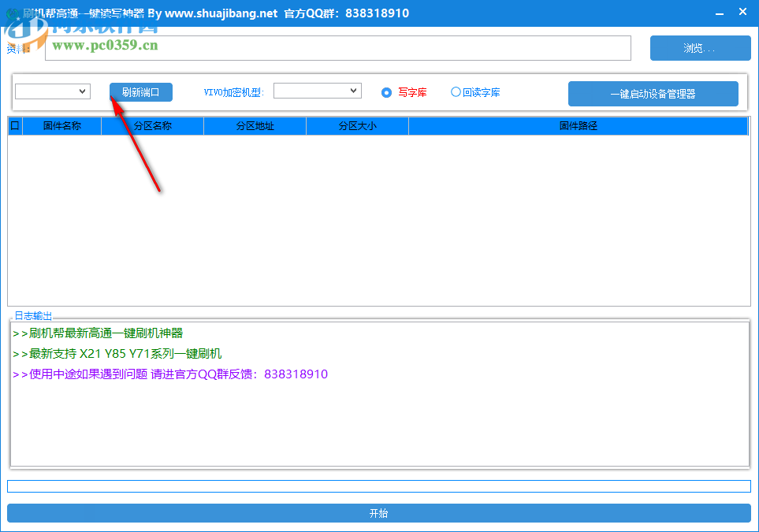Click the 分区大小 column header
Screen dimensions: 759x532
357,126
